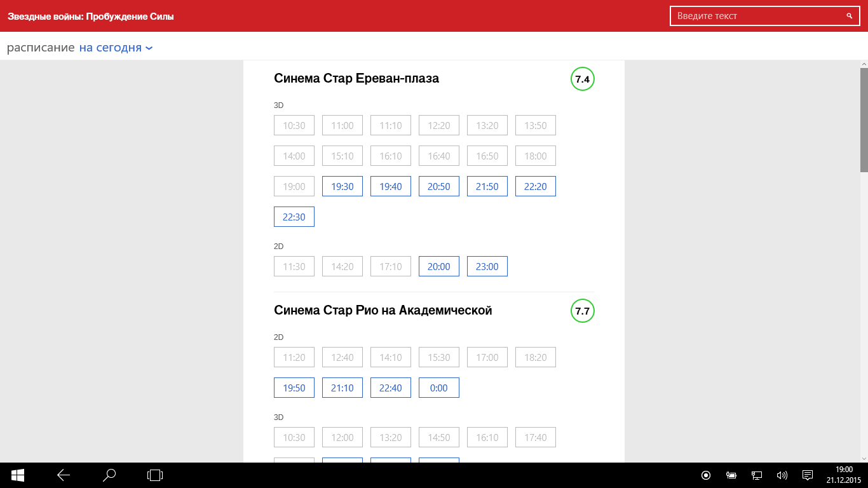Click the greyed 16:50 showtime

487,156
